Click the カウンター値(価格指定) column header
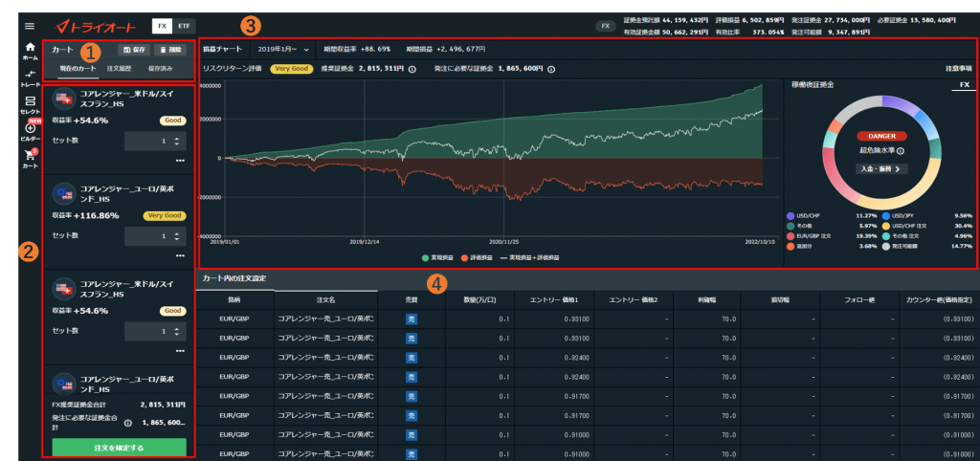980x461 pixels. click(x=940, y=299)
